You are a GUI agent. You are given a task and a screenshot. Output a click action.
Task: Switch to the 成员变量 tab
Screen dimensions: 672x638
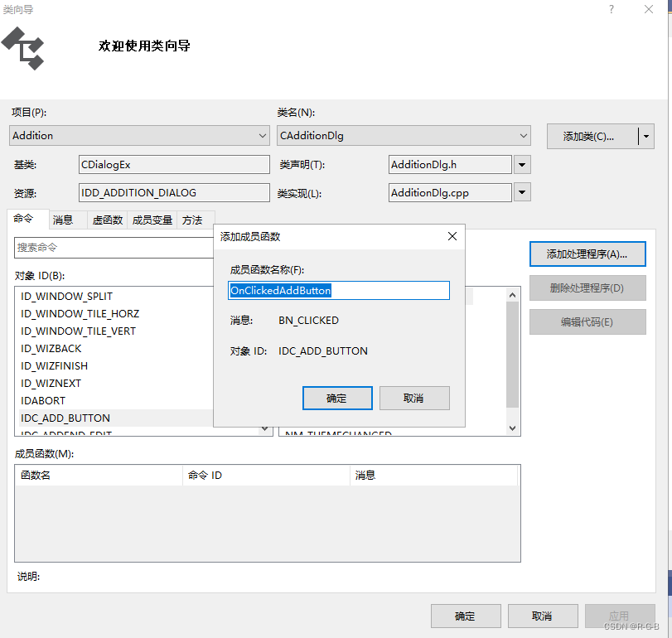click(152, 220)
